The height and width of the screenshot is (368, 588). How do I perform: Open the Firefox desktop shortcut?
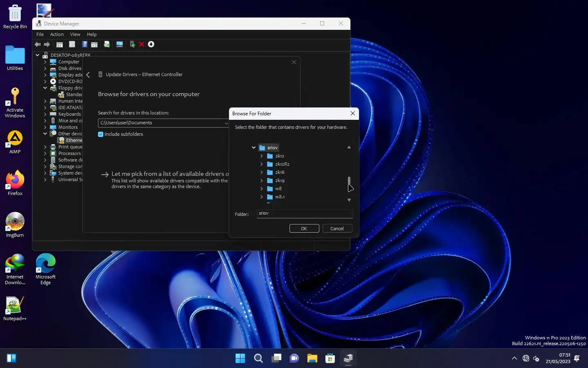[15, 183]
